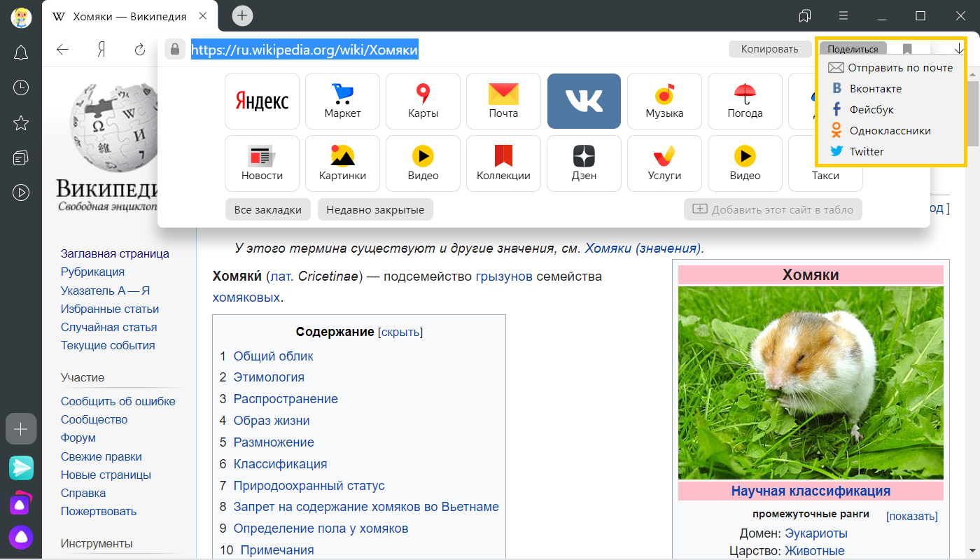Open the Новости tile

pyautogui.click(x=262, y=164)
